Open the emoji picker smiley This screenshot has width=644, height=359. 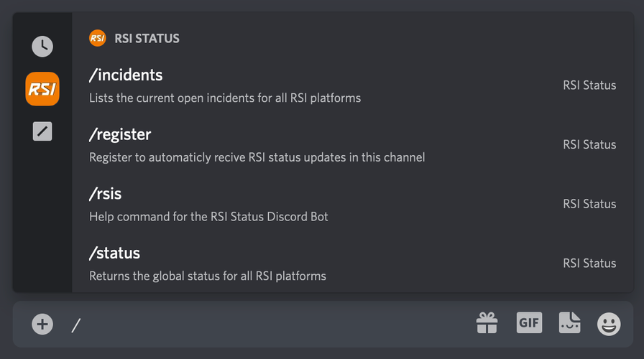click(609, 324)
